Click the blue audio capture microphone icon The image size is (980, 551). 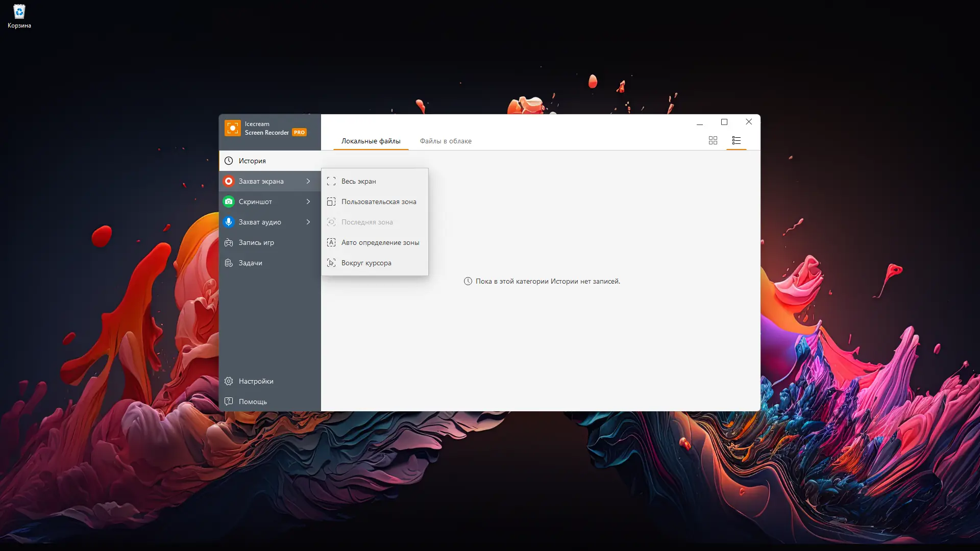point(229,222)
